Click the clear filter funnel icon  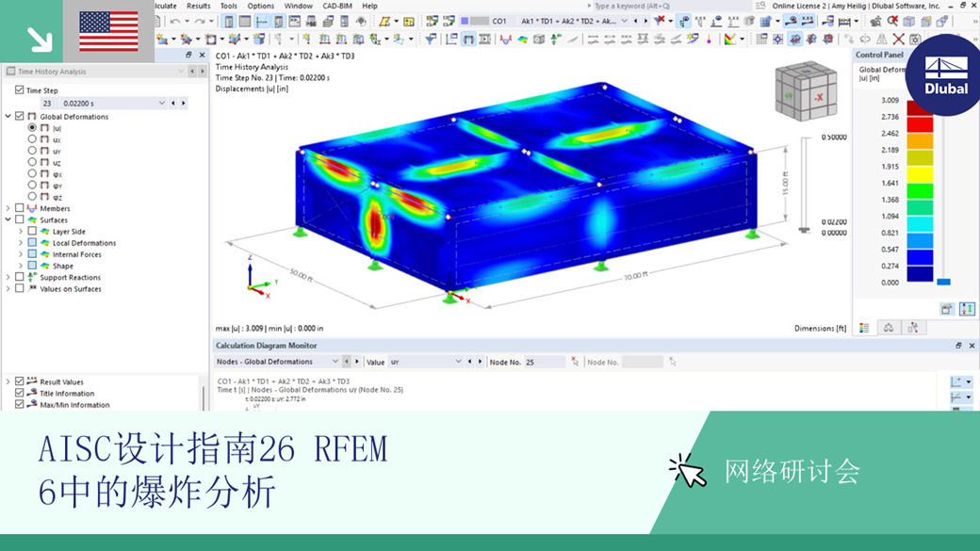(659, 22)
